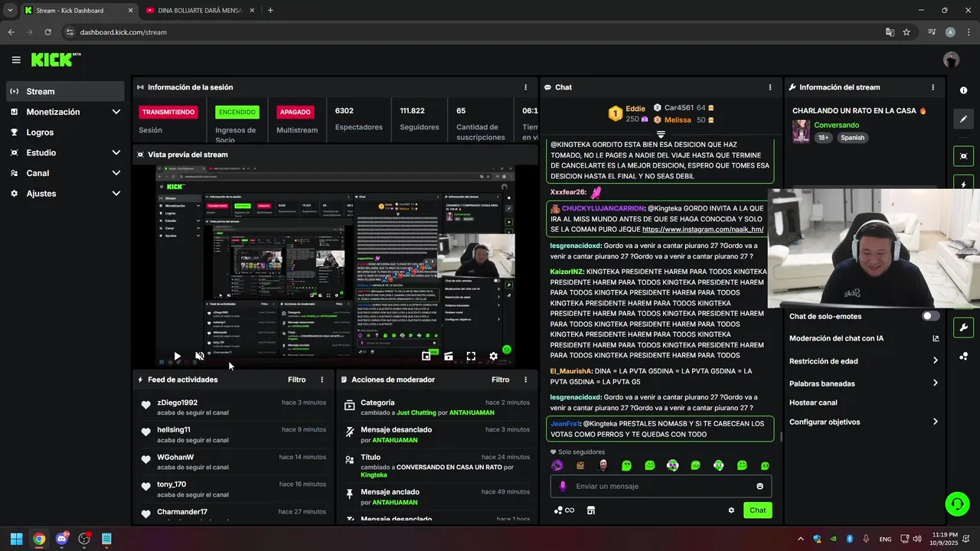Open the shop icon below chat input
This screenshot has height=551, width=980.
click(590, 510)
